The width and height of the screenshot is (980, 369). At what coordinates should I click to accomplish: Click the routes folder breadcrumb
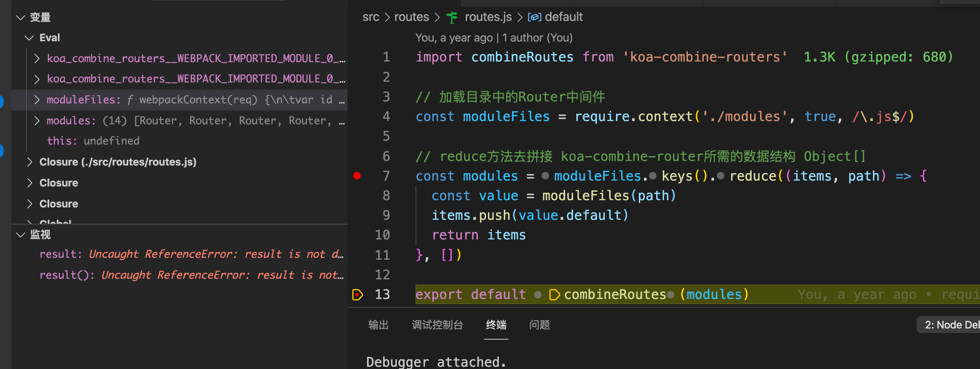tap(411, 17)
